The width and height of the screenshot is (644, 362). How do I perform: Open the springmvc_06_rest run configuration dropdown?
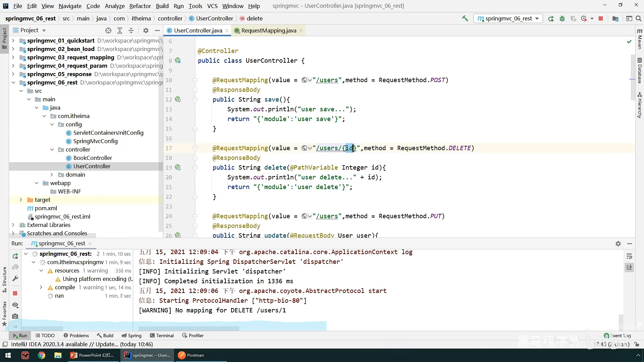coord(508,18)
